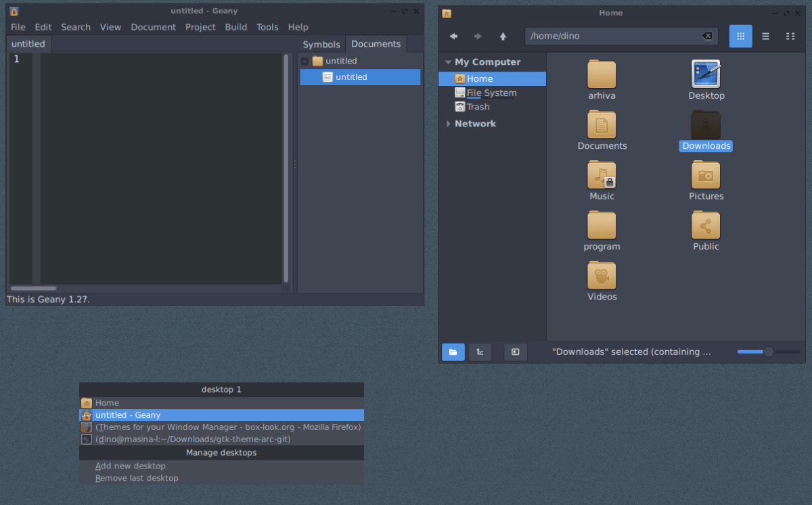The height and width of the screenshot is (505, 812).
Task: Adjust the icon size slider
Action: pyautogui.click(x=768, y=352)
